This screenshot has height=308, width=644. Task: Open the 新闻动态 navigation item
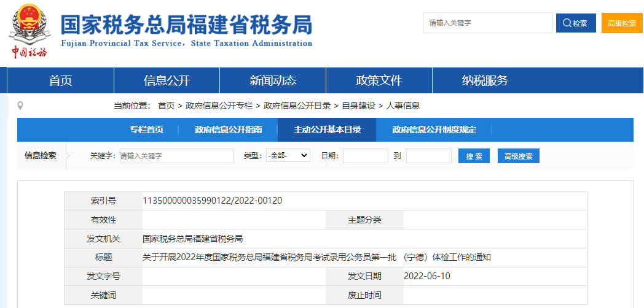[x=273, y=80]
